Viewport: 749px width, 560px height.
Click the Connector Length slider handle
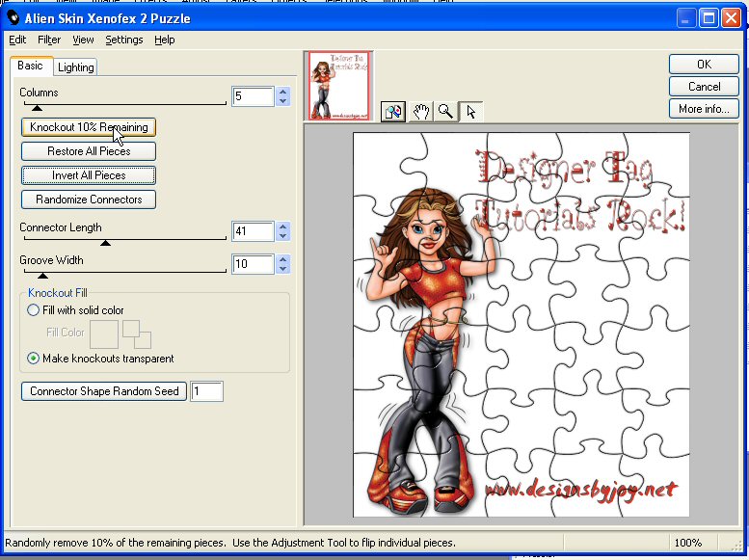106,243
